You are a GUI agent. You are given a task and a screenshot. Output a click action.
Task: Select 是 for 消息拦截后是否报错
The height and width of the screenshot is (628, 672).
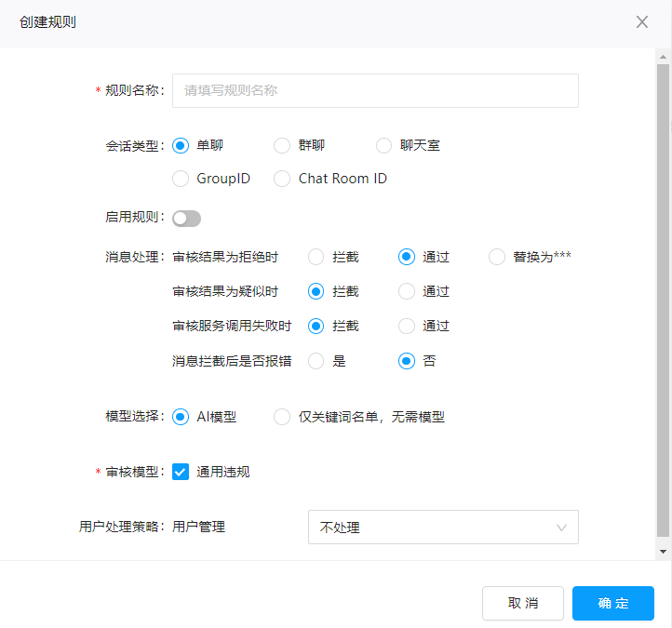point(316,361)
